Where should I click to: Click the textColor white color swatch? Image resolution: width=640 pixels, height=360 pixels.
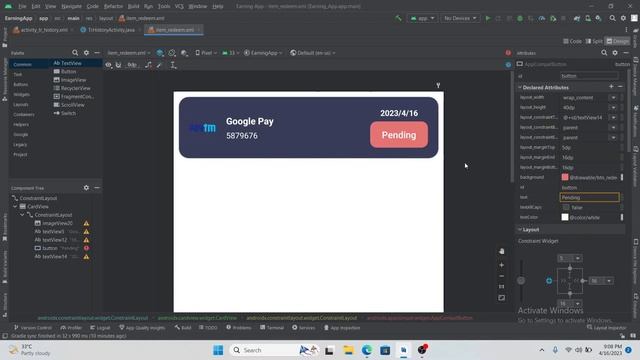pyautogui.click(x=565, y=217)
